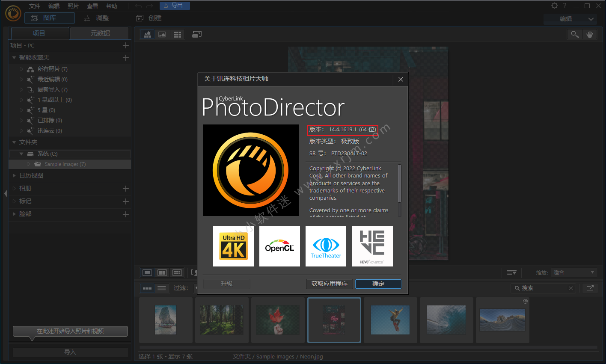Screen dimensions: 606x364
Task: Open the sort order dropdown icon
Action: (511, 272)
